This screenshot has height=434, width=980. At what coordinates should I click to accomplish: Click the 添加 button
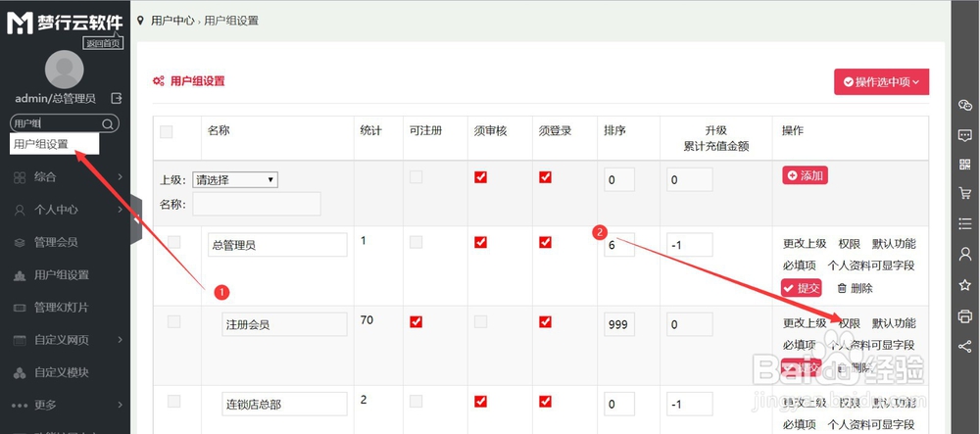coord(805,175)
